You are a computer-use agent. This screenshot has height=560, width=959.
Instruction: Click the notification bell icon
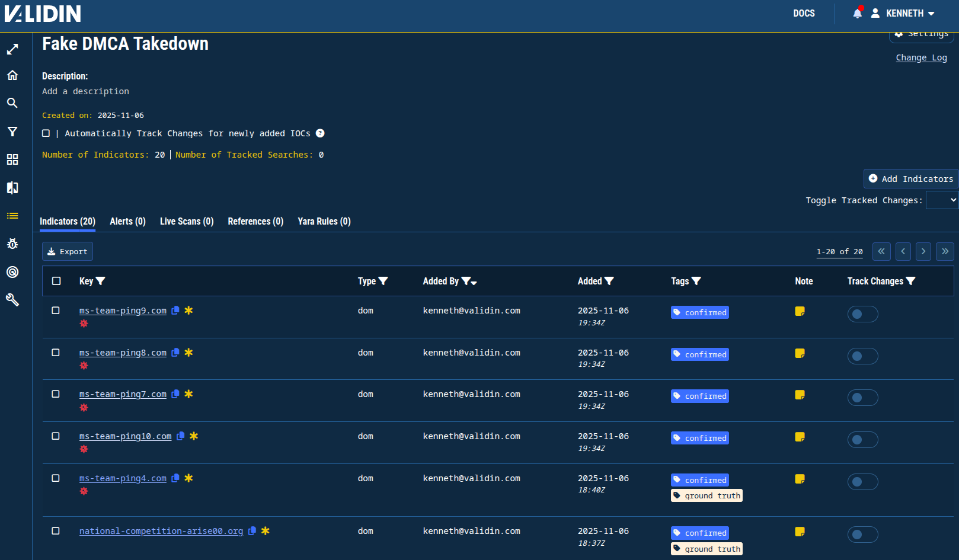(857, 13)
